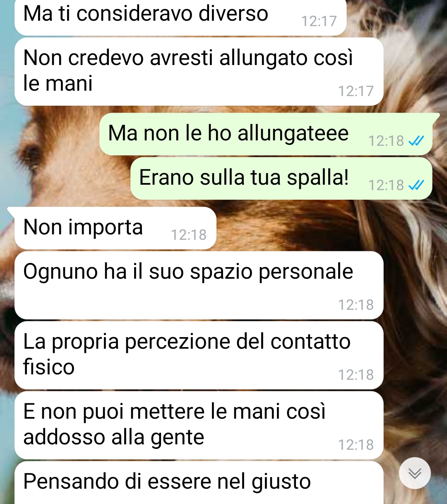Tap the 12:18 timestamp next to 'fisico'
The height and width of the screenshot is (504, 447).
(356, 375)
